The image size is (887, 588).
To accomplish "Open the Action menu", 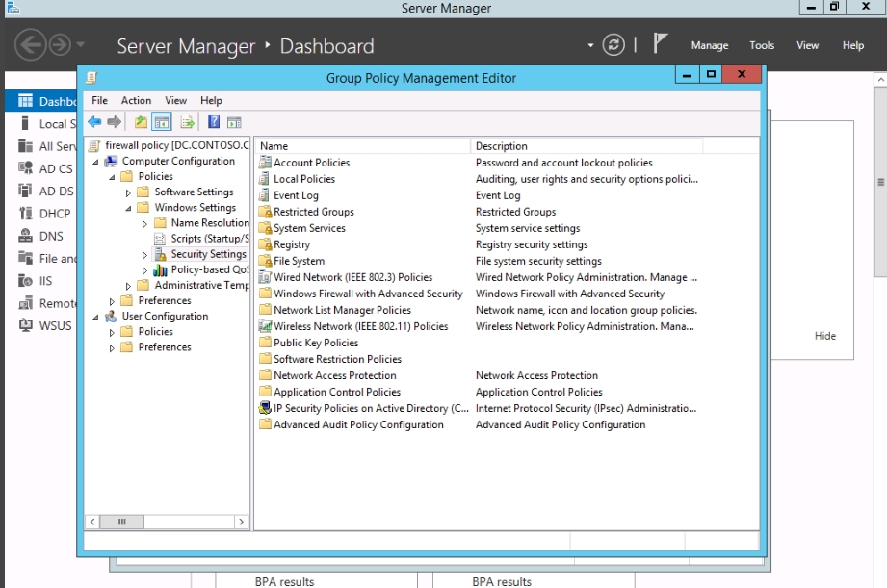I will [x=137, y=100].
